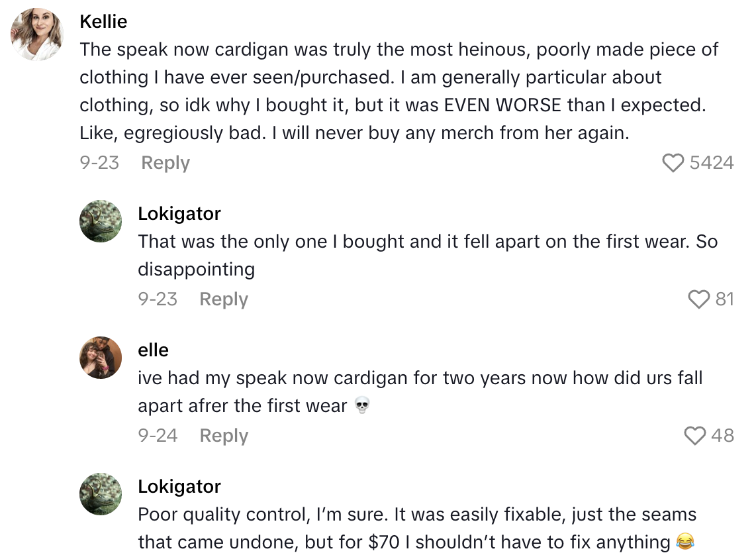Click the laughing emoji in Lokigator's last reply
Viewport: 756px width, 559px height.
685,542
